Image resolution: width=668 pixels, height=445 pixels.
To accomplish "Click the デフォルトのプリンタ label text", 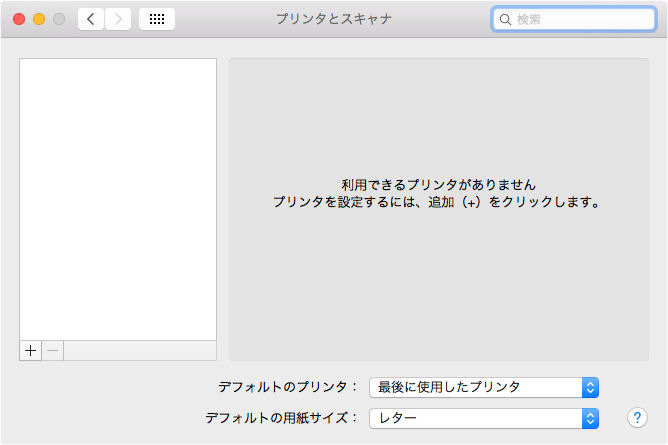I will (287, 387).
